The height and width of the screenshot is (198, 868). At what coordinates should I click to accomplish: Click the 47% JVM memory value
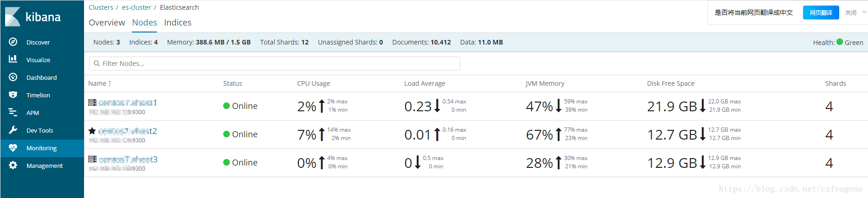coord(539,106)
